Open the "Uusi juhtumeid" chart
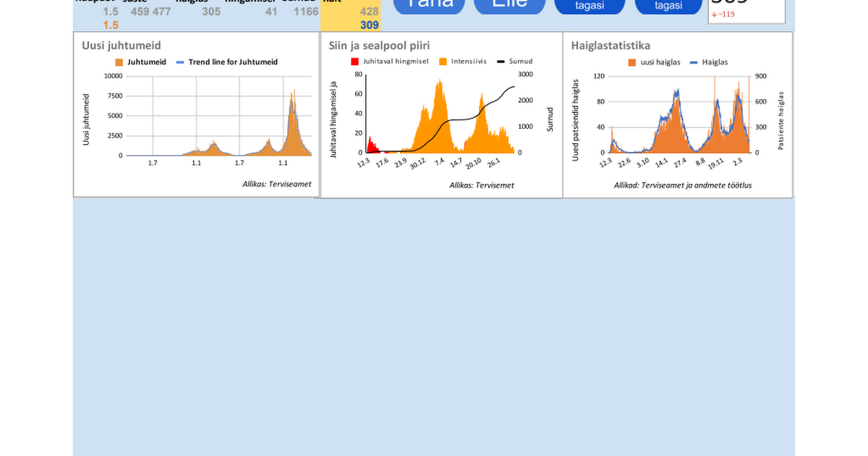This screenshot has height=456, width=868. [196, 114]
